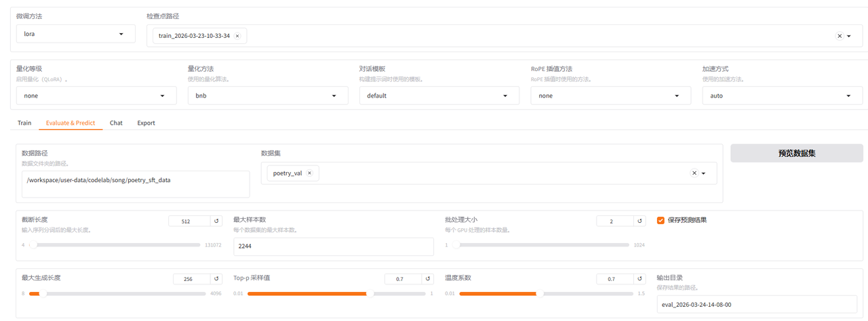Click the 最大样本数 input field

point(333,247)
